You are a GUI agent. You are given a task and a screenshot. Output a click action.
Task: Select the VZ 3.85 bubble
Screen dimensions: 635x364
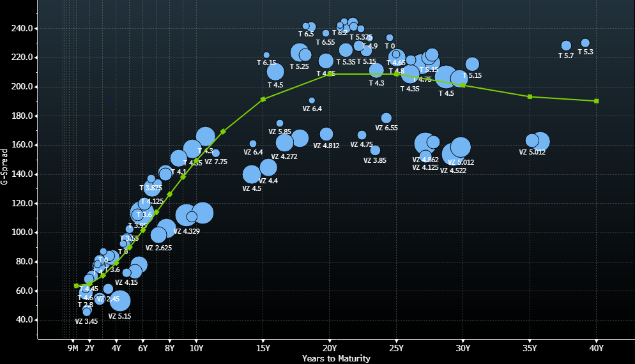point(375,151)
